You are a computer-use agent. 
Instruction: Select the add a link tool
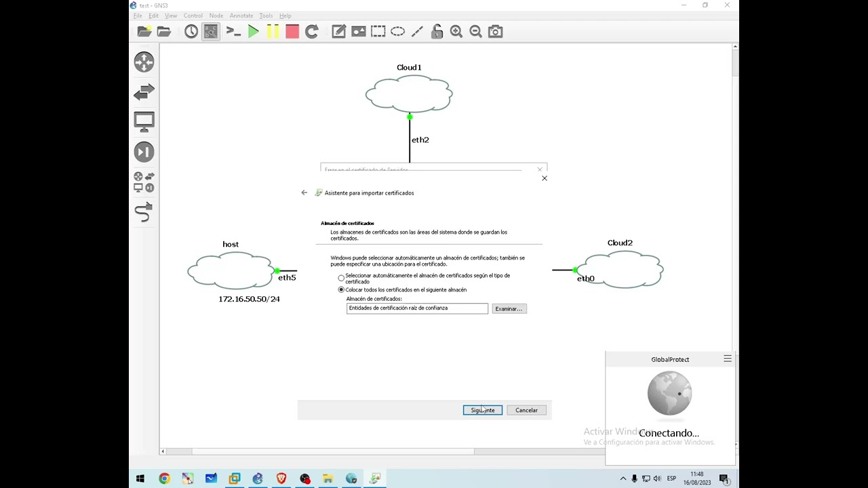click(144, 212)
